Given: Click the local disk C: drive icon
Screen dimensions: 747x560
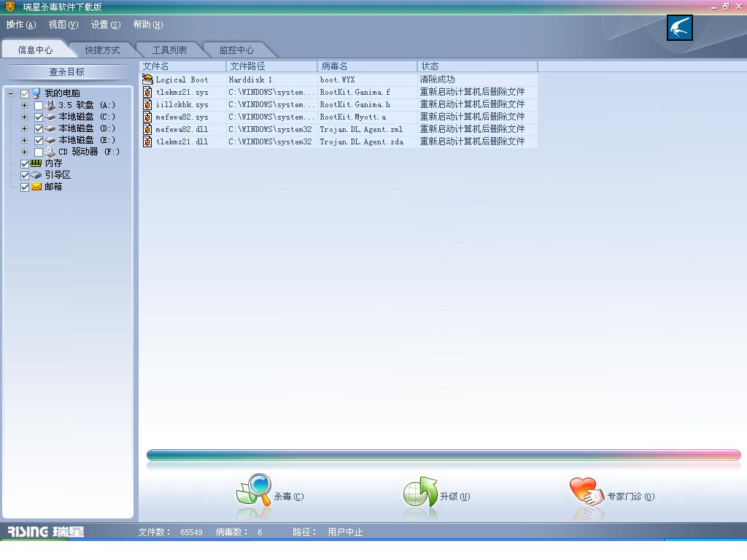Looking at the screenshot, I should tap(50, 117).
